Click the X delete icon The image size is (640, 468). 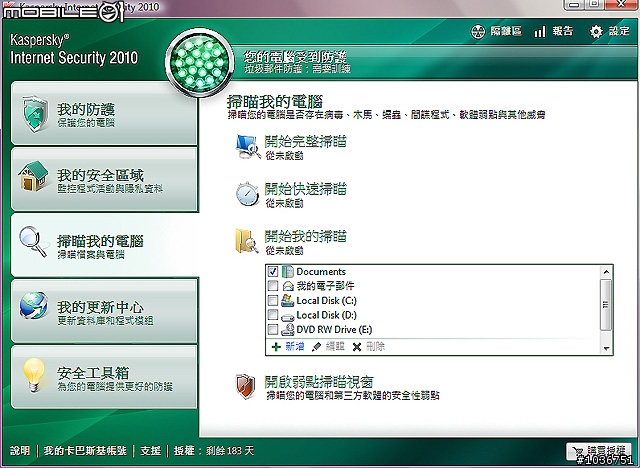[x=357, y=347]
